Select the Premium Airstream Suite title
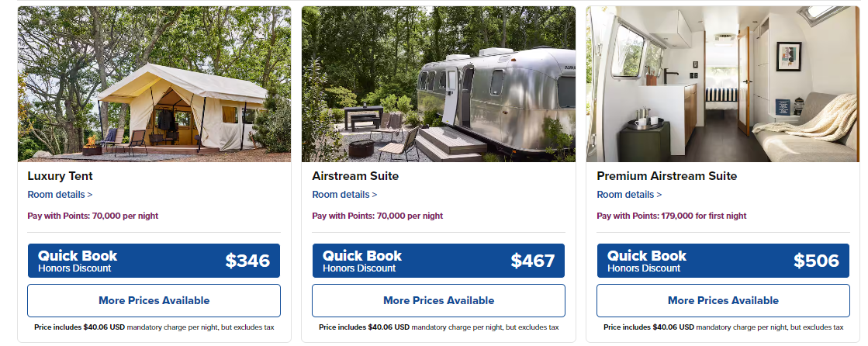The image size is (868, 346). coord(667,176)
